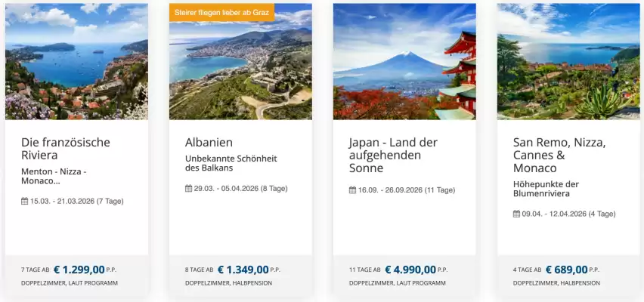Open 'San Remo, Nizza, Cannes & Monaco' title
Viewport: 644px width, 302px height.
point(559,155)
